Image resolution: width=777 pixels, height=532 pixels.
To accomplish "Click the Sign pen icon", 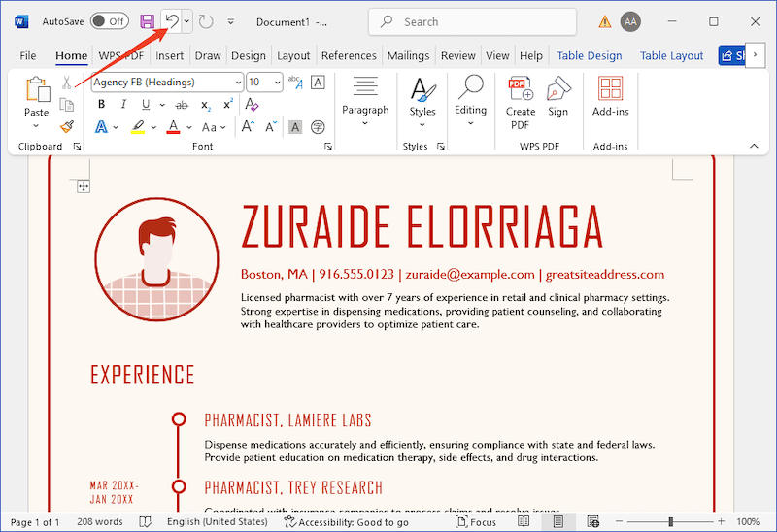I will pyautogui.click(x=557, y=100).
